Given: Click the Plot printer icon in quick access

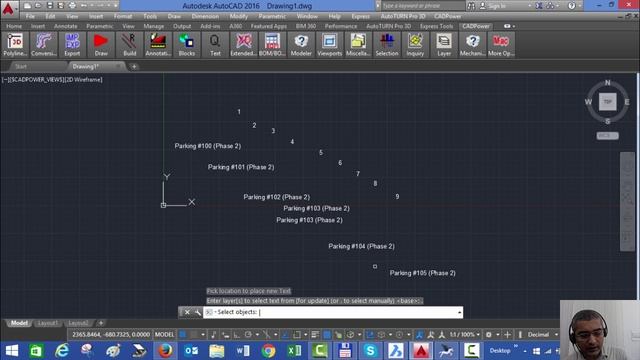Looking at the screenshot, I should pos(72,6).
